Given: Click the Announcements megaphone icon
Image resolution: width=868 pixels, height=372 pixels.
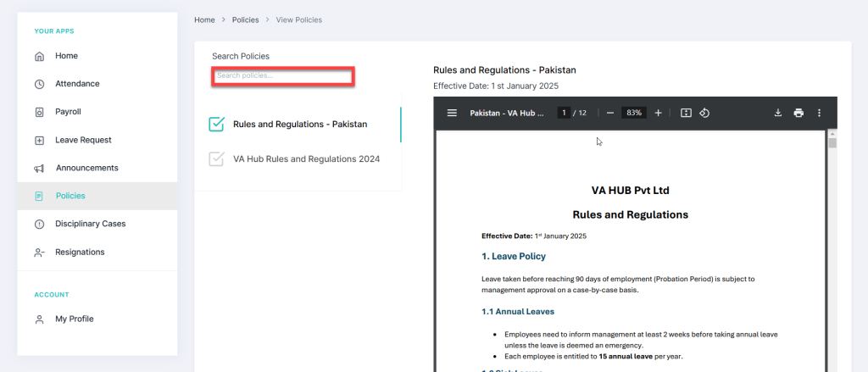Looking at the screenshot, I should (x=39, y=169).
